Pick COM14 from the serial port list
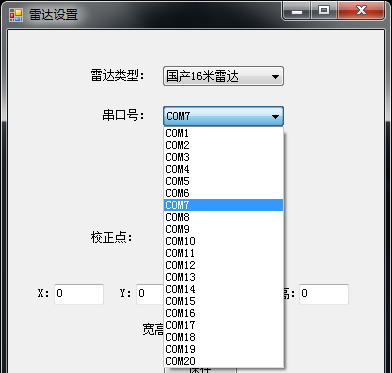Image resolution: width=392 pixels, height=373 pixels. coord(223,289)
